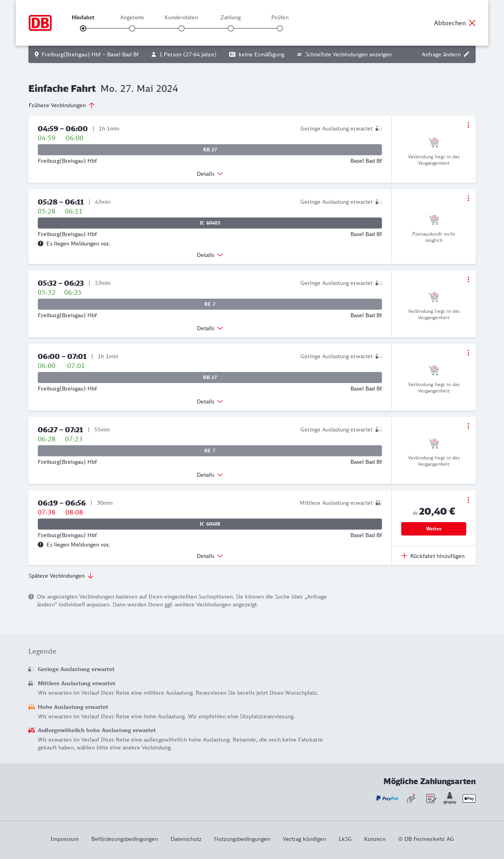The width and height of the screenshot is (504, 859).
Task: Select the Angebote step in the progress bar
Action: (132, 28)
